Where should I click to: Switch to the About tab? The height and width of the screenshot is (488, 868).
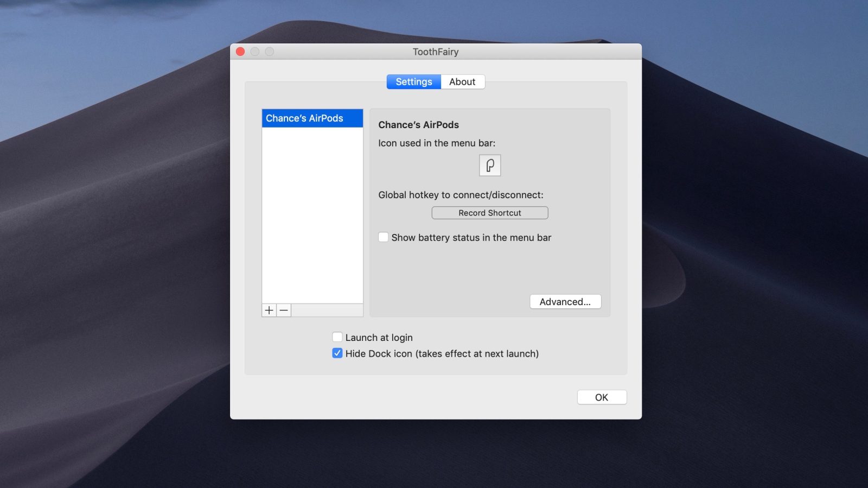pos(462,81)
